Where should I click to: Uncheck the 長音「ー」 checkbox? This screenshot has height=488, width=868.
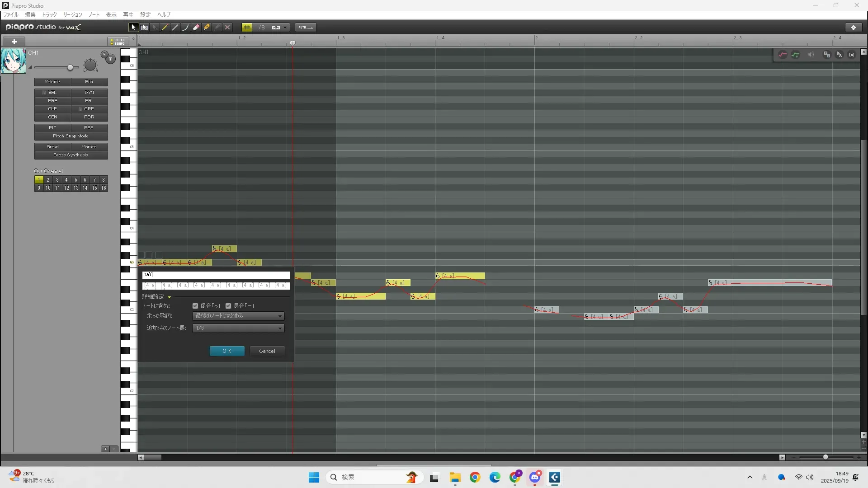(x=228, y=306)
